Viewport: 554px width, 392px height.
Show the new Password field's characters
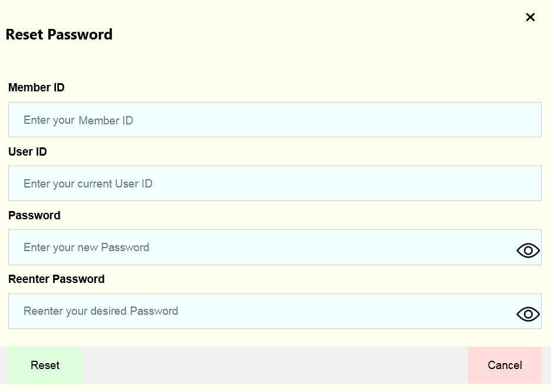point(528,251)
